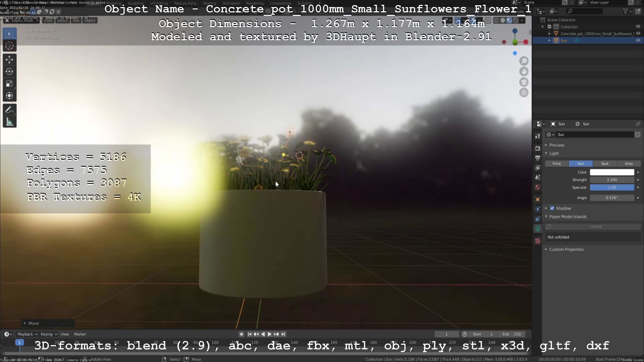This screenshot has width=644, height=362.
Task: Select the Cursor tool
Action: (x=9, y=46)
